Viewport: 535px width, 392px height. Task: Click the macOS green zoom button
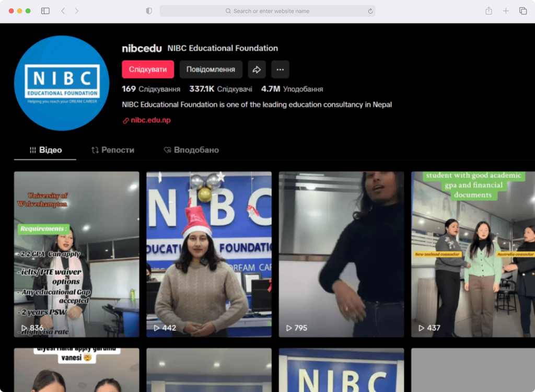[x=28, y=11]
